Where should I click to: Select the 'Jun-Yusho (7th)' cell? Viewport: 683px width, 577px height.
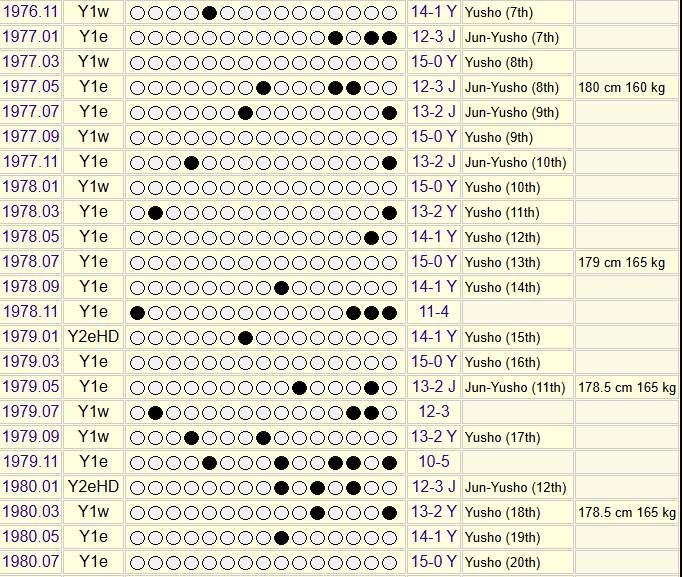[518, 37]
